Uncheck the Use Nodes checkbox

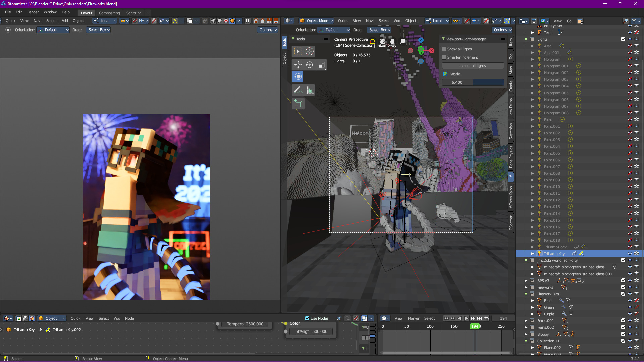click(x=307, y=318)
